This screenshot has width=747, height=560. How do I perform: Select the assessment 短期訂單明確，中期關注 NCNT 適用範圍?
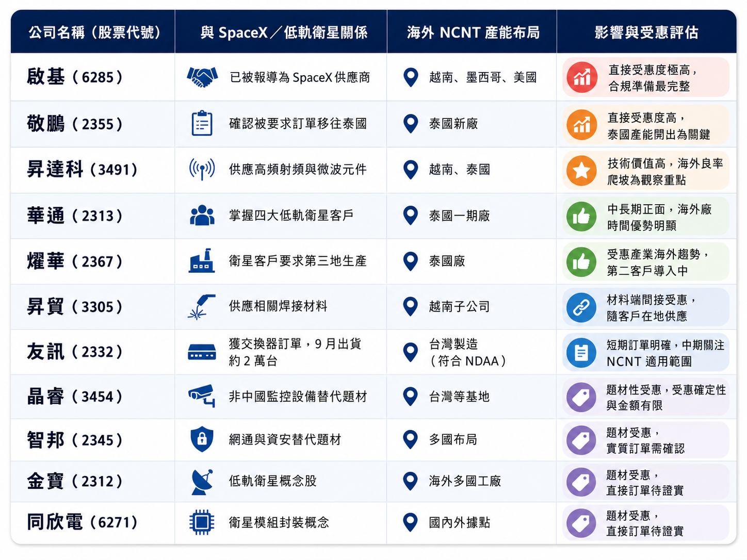(x=665, y=353)
